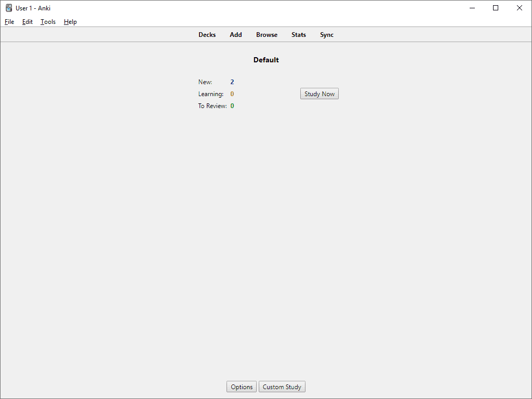Open the File menu

[x=9, y=22]
